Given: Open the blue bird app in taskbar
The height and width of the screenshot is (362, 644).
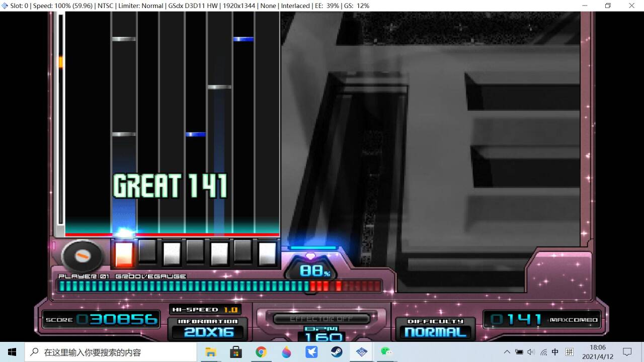Looking at the screenshot, I should 311,352.
